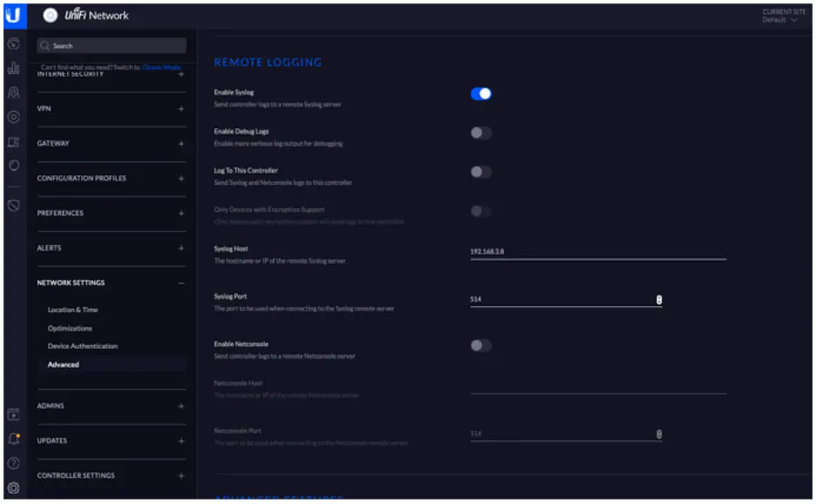This screenshot has width=816, height=504.
Task: Expand the Updates section
Action: pos(181,441)
